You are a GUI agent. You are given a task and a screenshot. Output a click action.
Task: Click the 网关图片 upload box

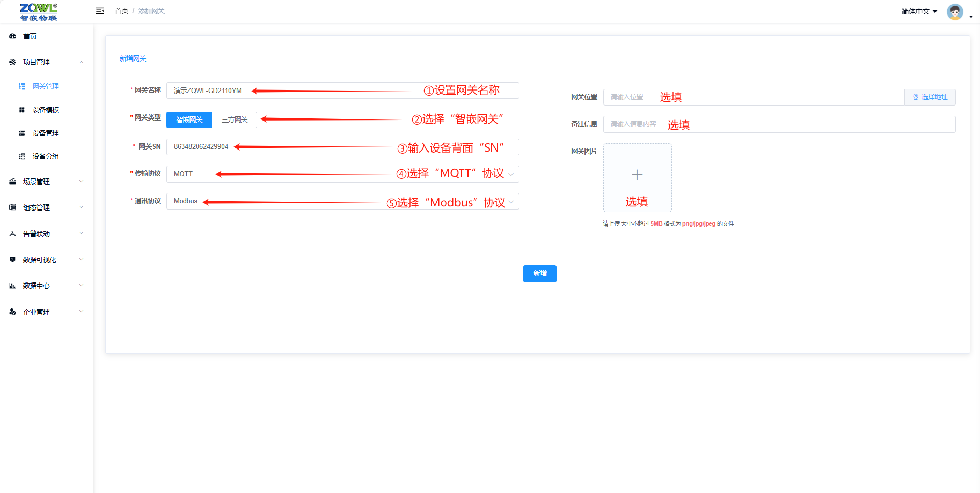[x=637, y=177]
